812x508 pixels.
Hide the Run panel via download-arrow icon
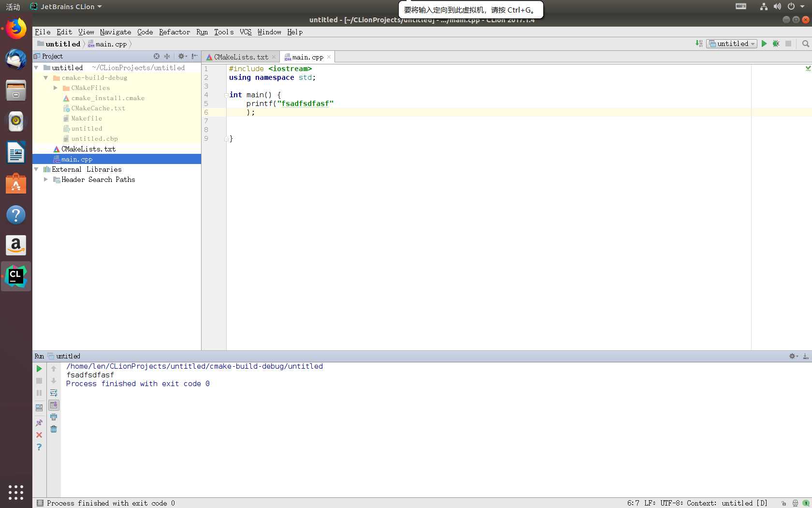point(805,356)
